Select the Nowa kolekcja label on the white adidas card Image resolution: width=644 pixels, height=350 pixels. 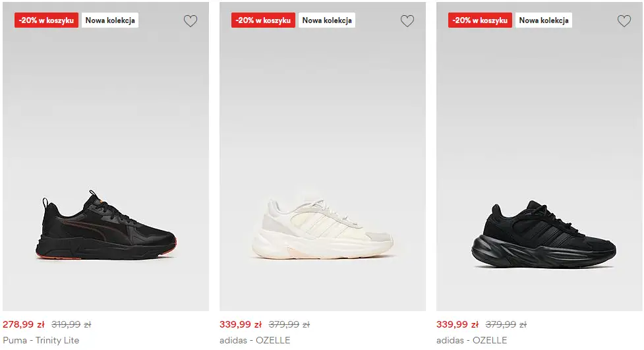pos(327,20)
